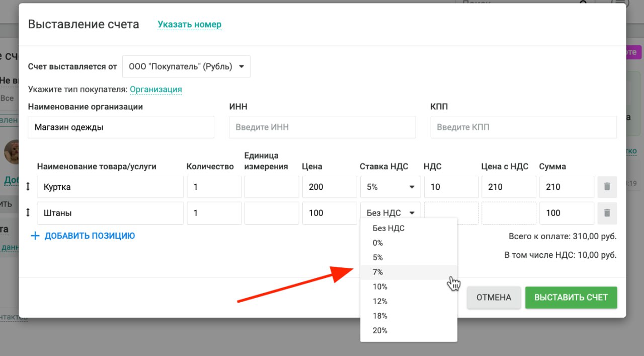Click plus icon to add position
The height and width of the screenshot is (356, 644).
click(35, 236)
